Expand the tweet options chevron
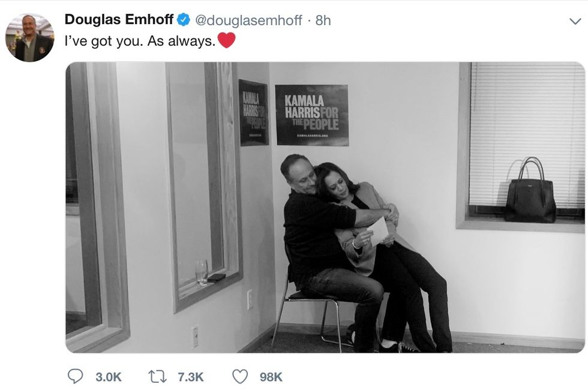Viewport: 588px width, 390px height. click(x=574, y=21)
